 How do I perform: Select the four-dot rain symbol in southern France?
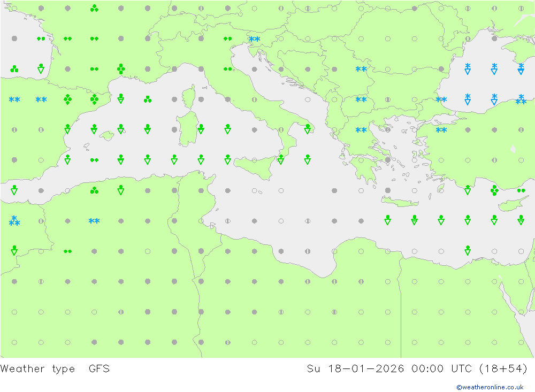(x=121, y=69)
